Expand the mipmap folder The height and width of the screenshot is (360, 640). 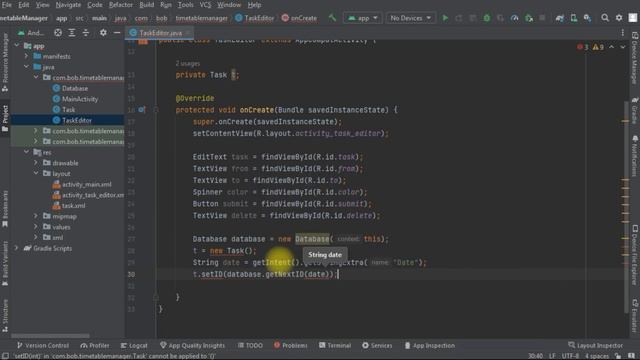(36, 216)
